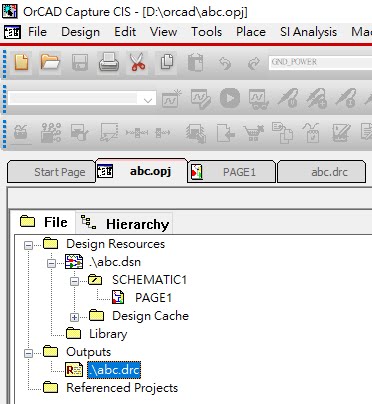Click the OrCAD Capture title bar icon
Screen dimensions: 372x404
tap(10, 11)
